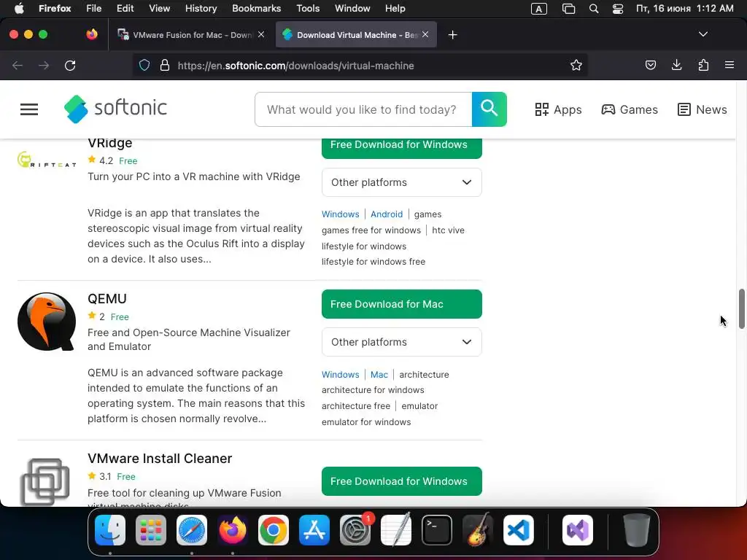This screenshot has width=747, height=560.
Task: Go forward with the forward arrow
Action: [44, 65]
